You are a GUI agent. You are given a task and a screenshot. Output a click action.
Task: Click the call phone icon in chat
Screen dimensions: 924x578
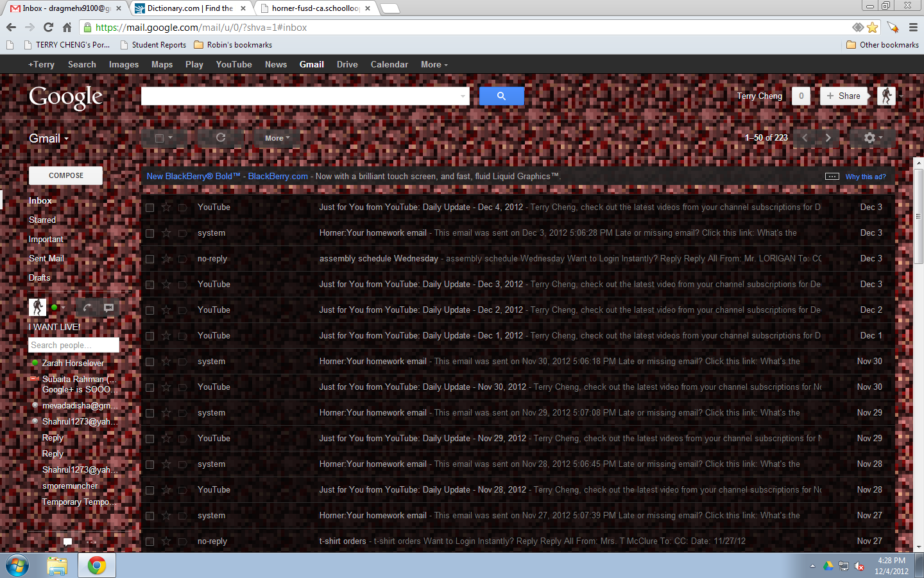pyautogui.click(x=87, y=308)
